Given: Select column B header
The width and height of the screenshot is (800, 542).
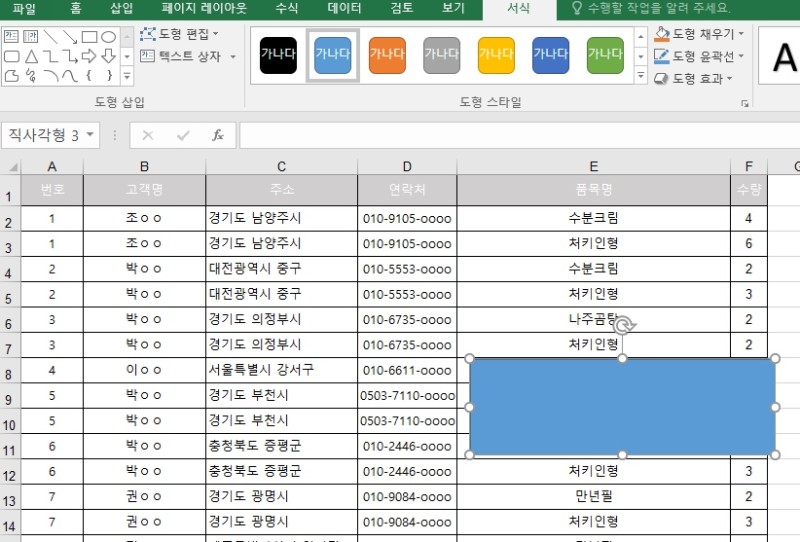Looking at the screenshot, I should (x=144, y=167).
